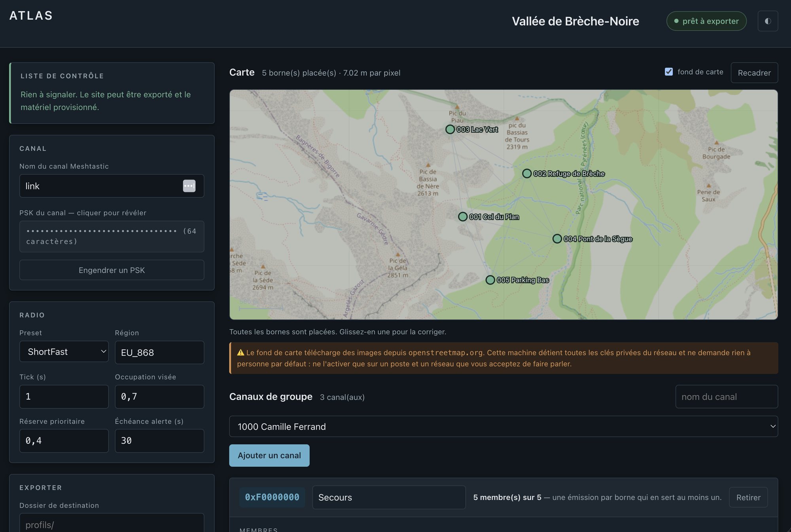Click the ATLAS logo text
Image resolution: width=791 pixels, height=532 pixels.
tap(31, 15)
